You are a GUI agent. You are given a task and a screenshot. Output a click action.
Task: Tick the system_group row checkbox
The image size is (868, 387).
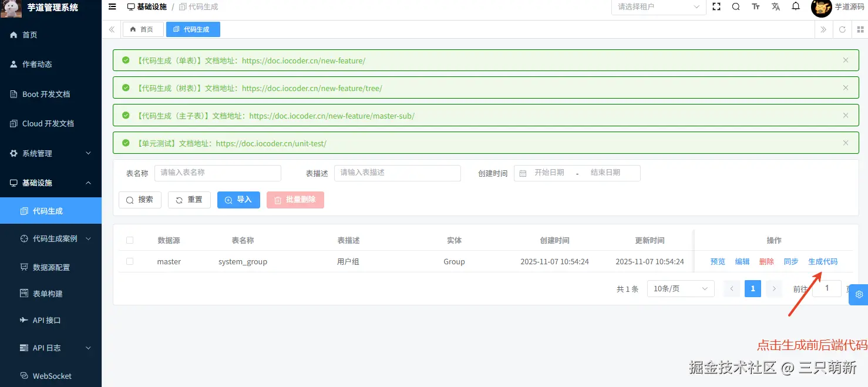tap(130, 261)
